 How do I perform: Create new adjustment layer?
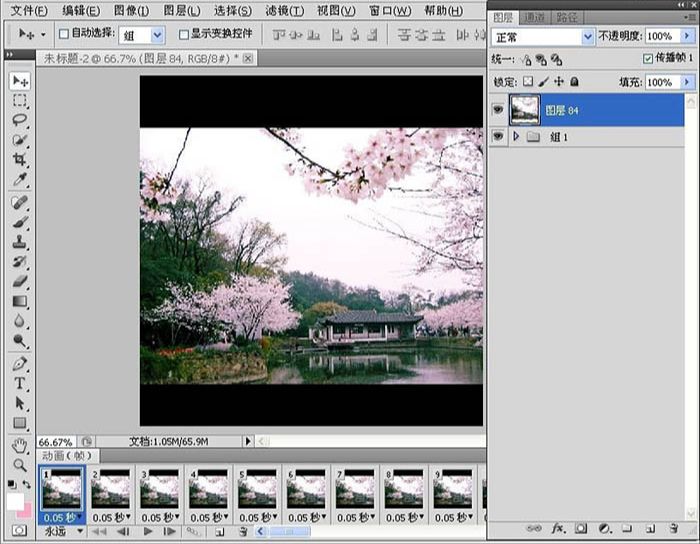[604, 529]
